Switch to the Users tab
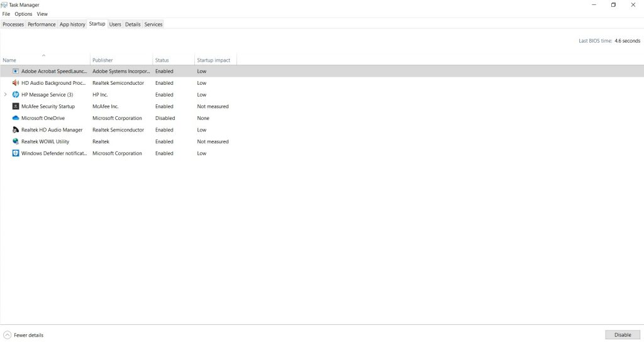The width and height of the screenshot is (644, 345). tap(115, 25)
